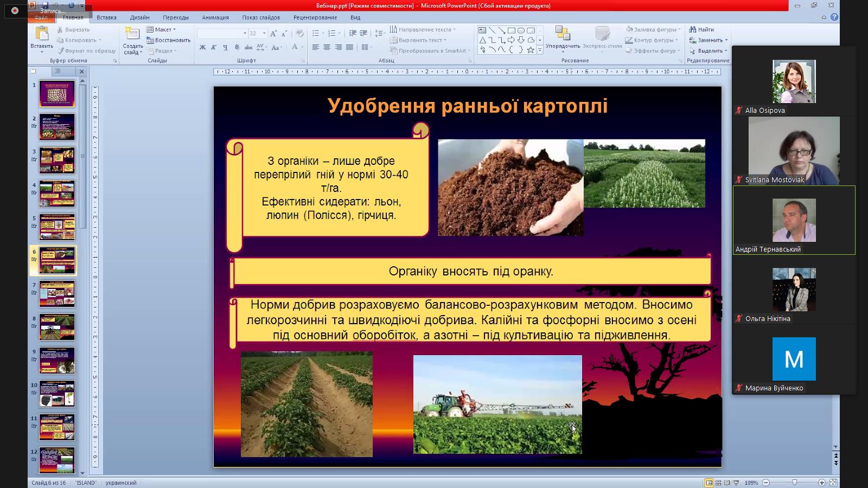Toggle strikethrough formatting (abc)
The height and width of the screenshot is (488, 868).
click(249, 48)
